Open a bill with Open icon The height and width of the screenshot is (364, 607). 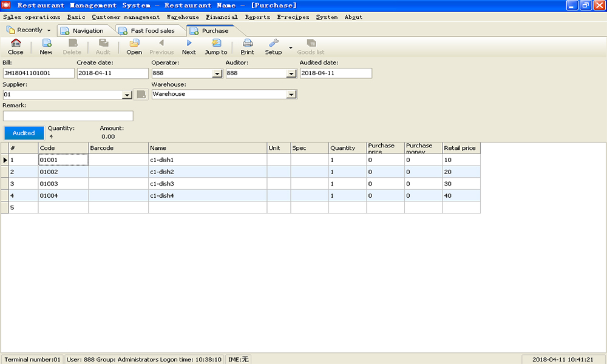click(x=134, y=47)
